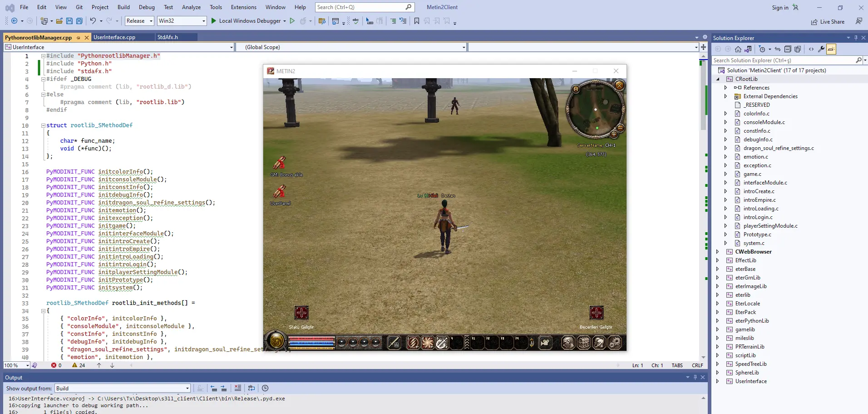Image resolution: width=868 pixels, height=414 pixels.
Task: Open the Show output from Build dropdown
Action: click(123, 388)
